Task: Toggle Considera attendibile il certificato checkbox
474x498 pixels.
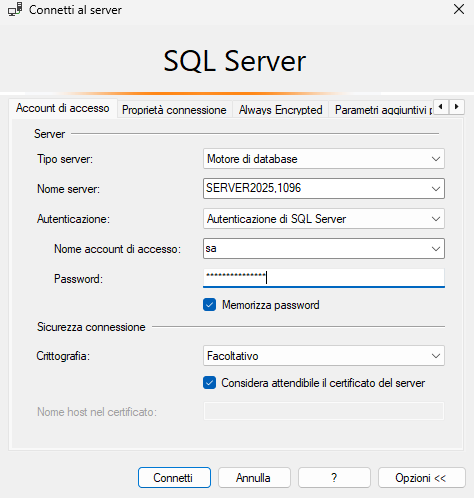Action: click(209, 383)
